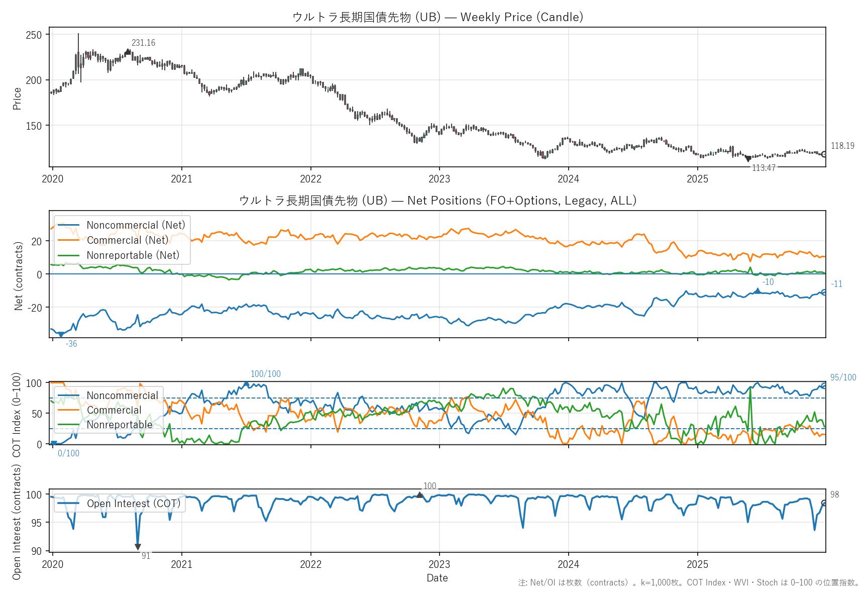Click the Open Interest low marker at 91
This screenshot has width=868, height=593.
click(138, 547)
